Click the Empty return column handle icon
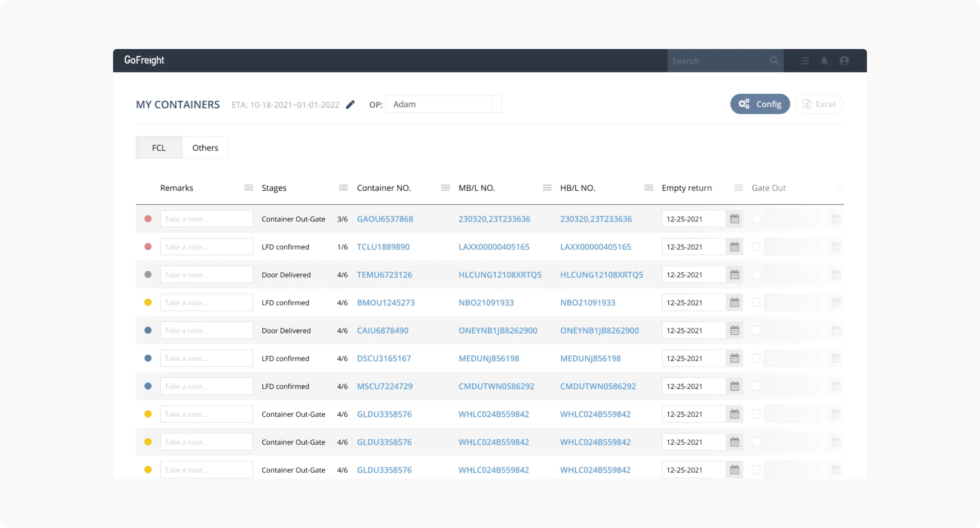The height and width of the screenshot is (528, 980). click(738, 188)
